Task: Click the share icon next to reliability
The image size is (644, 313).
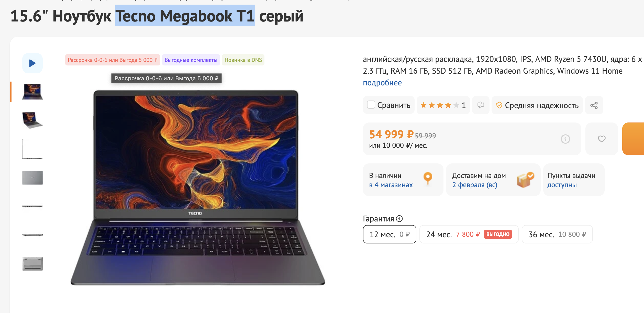Action: point(594,105)
